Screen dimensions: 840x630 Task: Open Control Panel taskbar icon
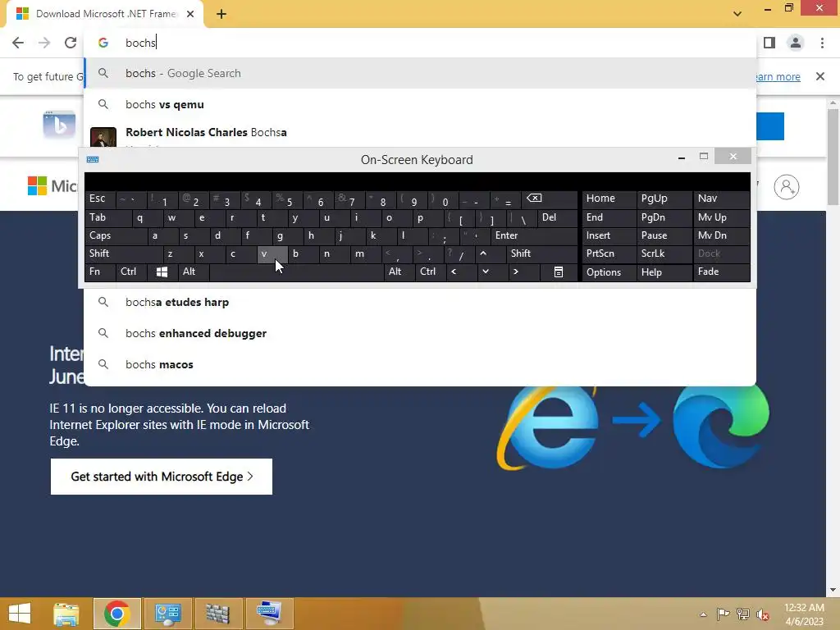168,614
